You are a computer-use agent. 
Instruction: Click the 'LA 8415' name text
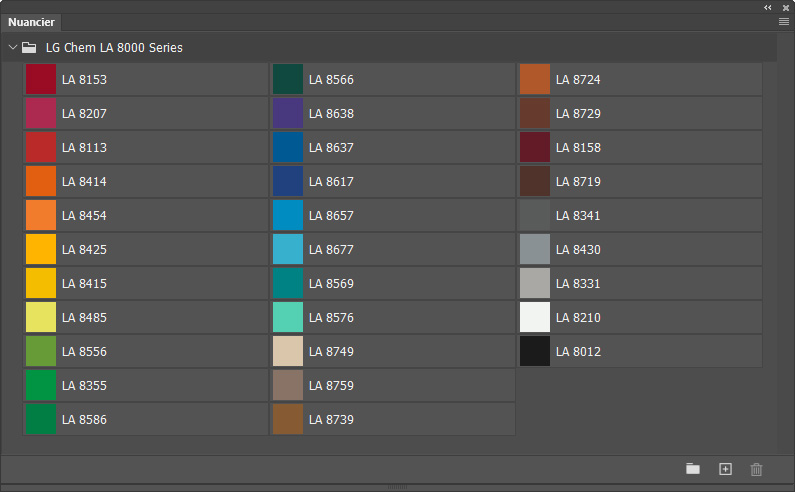[x=84, y=284]
